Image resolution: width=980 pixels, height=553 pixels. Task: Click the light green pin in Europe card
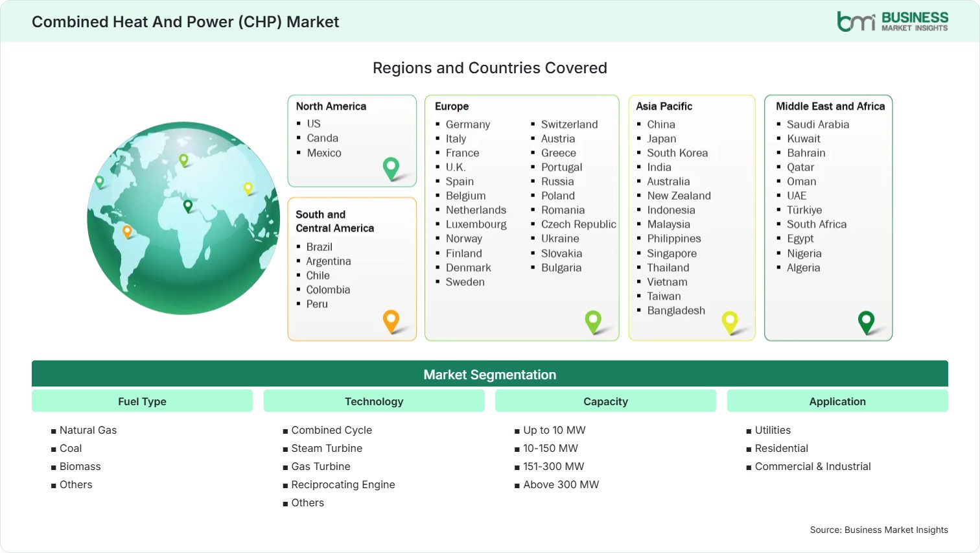[x=593, y=322]
